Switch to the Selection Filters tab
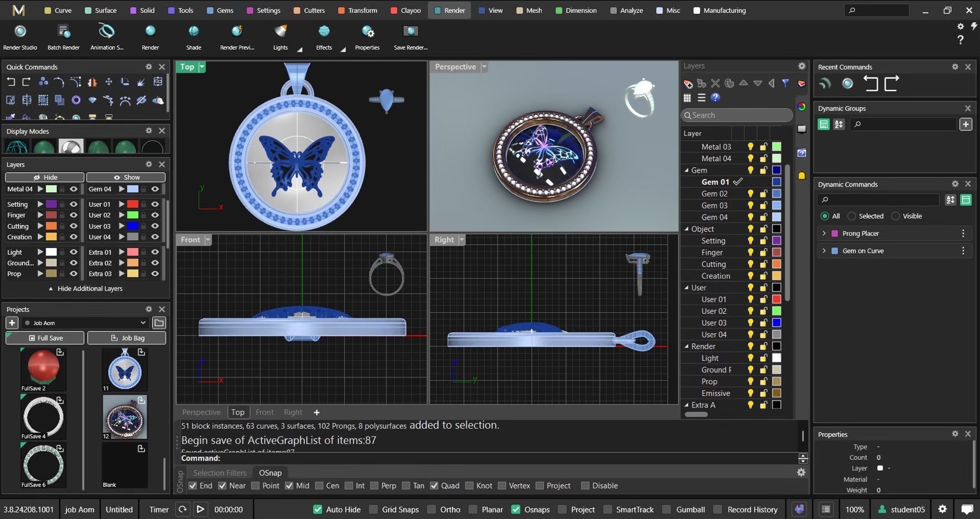The width and height of the screenshot is (980, 519). pyautogui.click(x=220, y=473)
